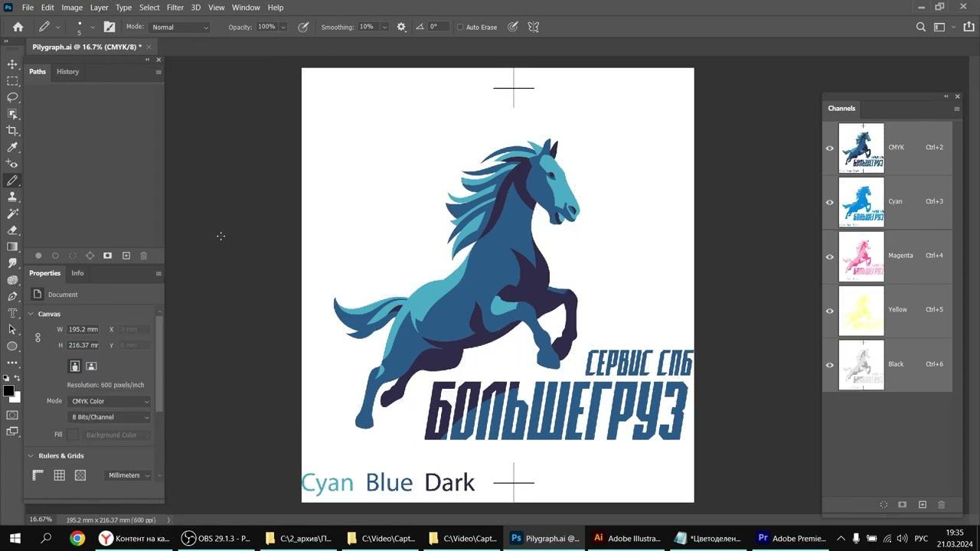980x551 pixels.
Task: Open the 8 Bits/Channel dropdown
Action: coord(109,417)
